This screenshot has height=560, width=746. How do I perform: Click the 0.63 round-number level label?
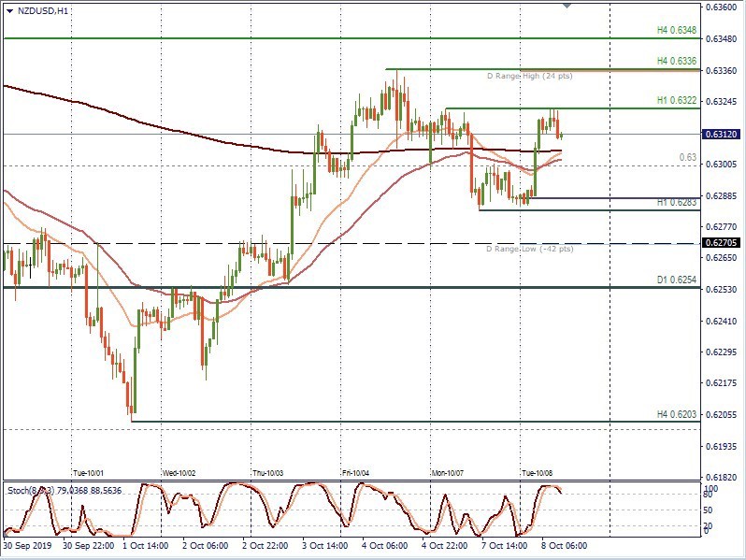click(x=687, y=158)
